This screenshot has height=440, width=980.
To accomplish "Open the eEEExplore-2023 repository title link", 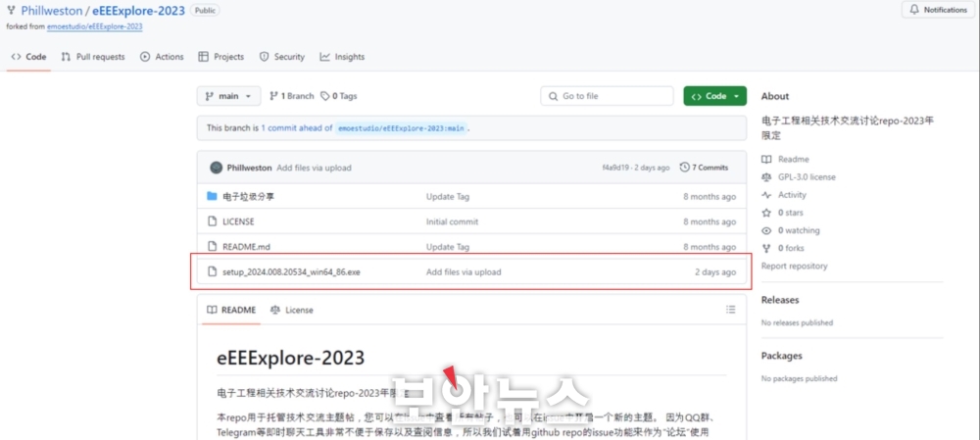I will tap(139, 11).
